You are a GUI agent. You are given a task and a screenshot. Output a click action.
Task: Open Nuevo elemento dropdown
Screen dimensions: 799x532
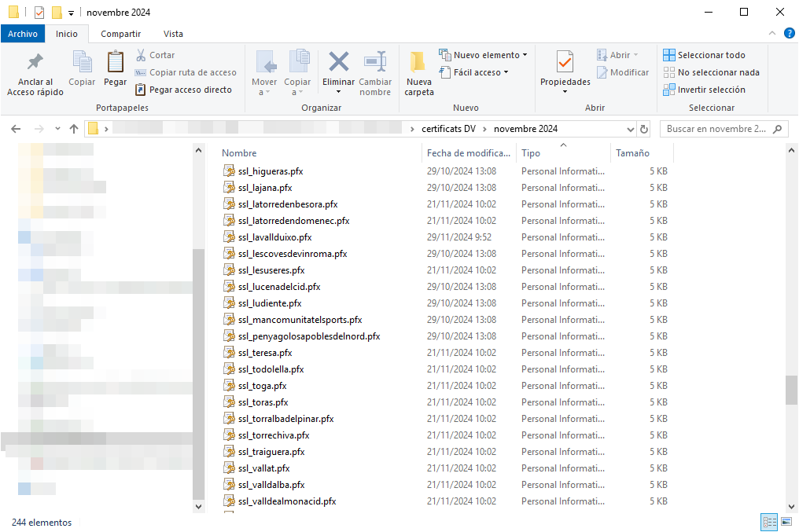pyautogui.click(x=483, y=55)
